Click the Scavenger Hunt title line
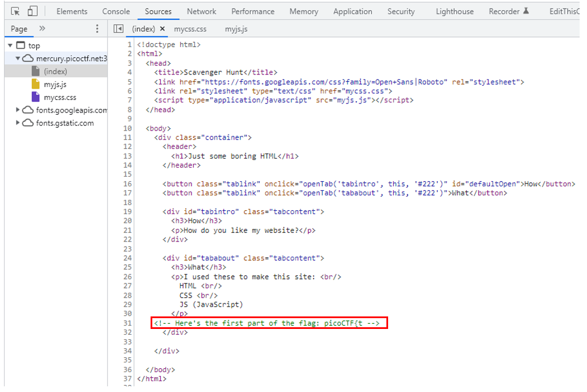The height and width of the screenshot is (392, 587). 215,72
